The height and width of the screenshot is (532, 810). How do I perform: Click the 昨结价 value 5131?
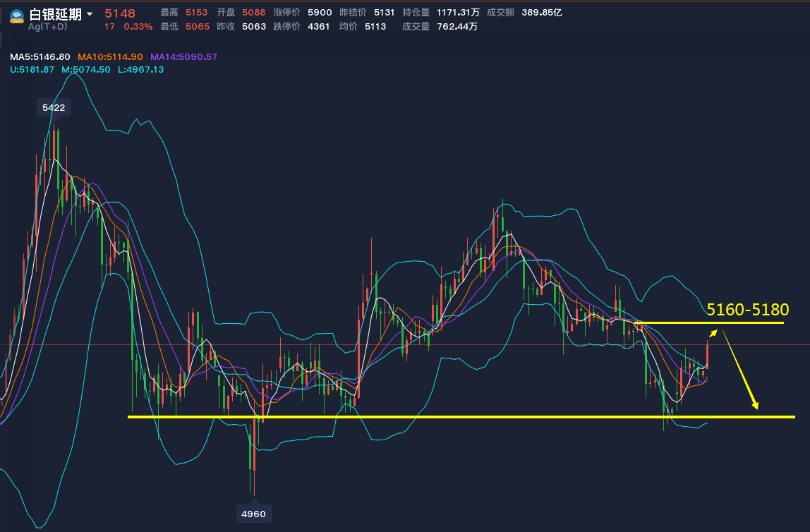(x=384, y=13)
